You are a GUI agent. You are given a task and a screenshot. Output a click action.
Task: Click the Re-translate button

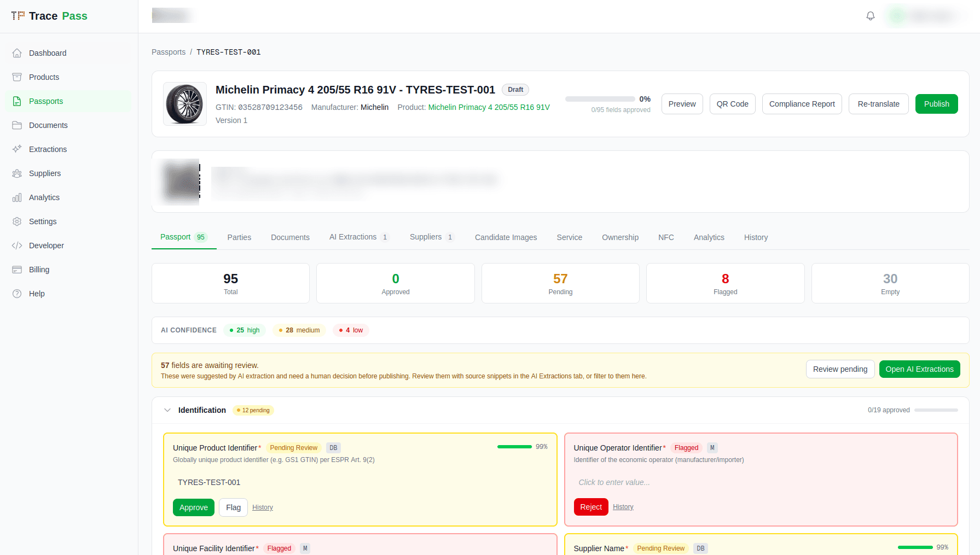pyautogui.click(x=879, y=104)
